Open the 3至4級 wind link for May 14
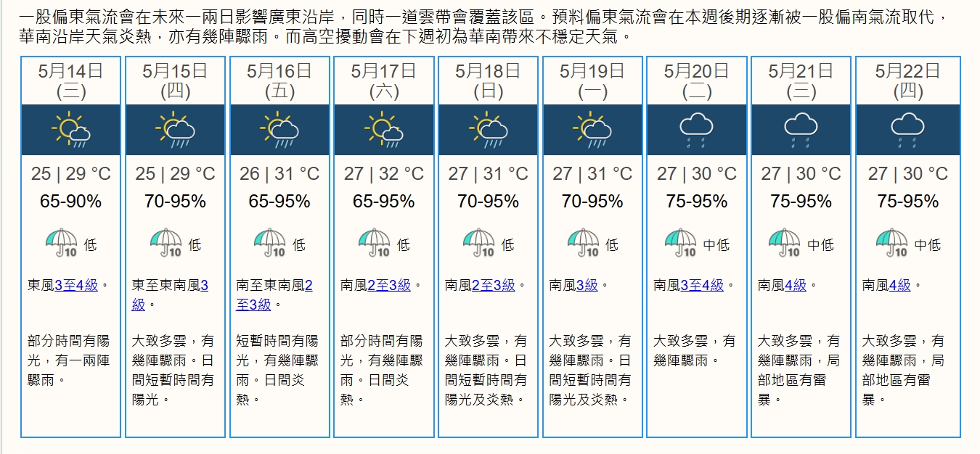 (75, 285)
